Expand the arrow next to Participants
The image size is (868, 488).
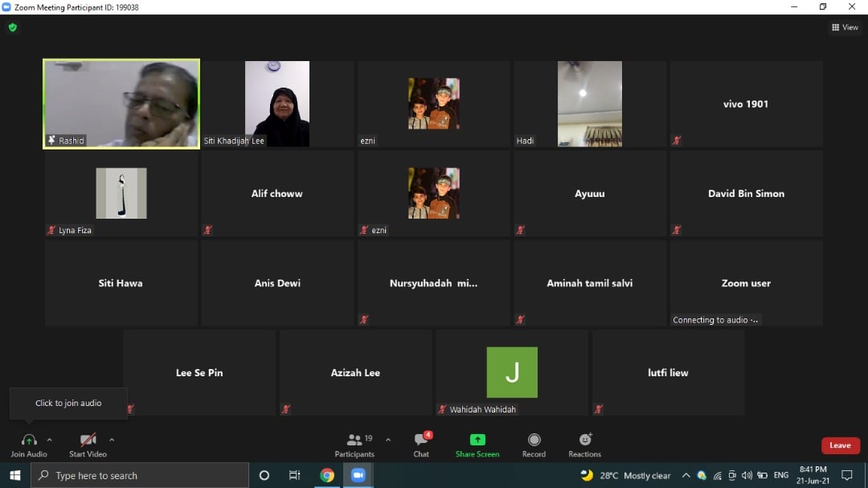[x=388, y=440]
